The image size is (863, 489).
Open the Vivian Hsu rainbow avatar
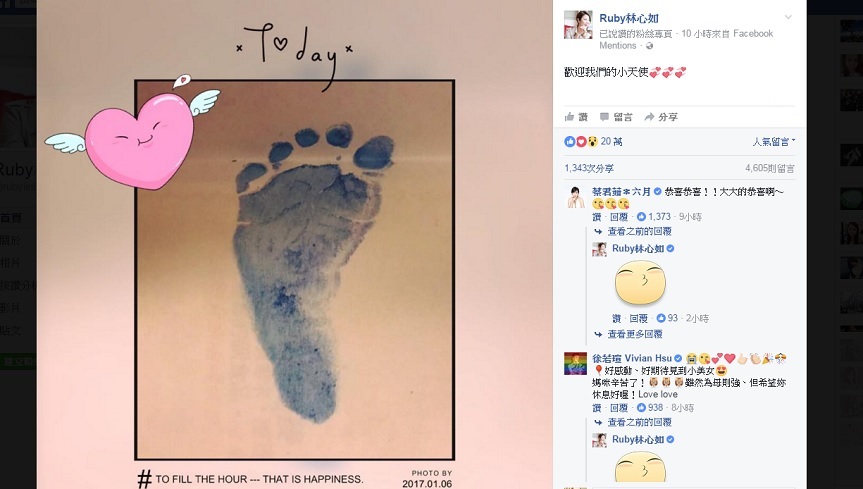(576, 363)
